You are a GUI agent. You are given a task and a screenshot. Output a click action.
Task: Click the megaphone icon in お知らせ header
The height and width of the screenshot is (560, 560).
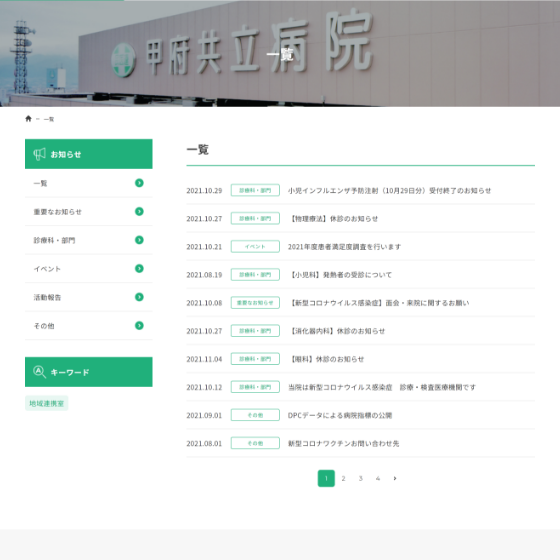point(39,154)
